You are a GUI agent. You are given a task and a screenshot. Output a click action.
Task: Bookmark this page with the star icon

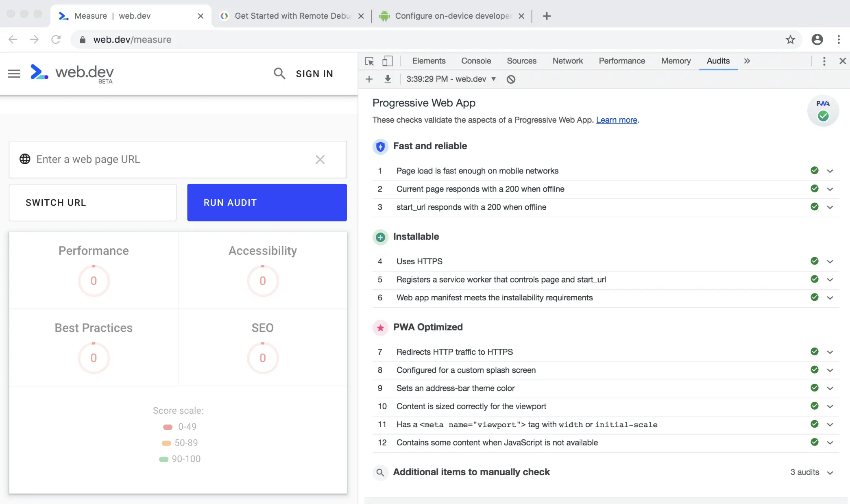[x=790, y=39]
